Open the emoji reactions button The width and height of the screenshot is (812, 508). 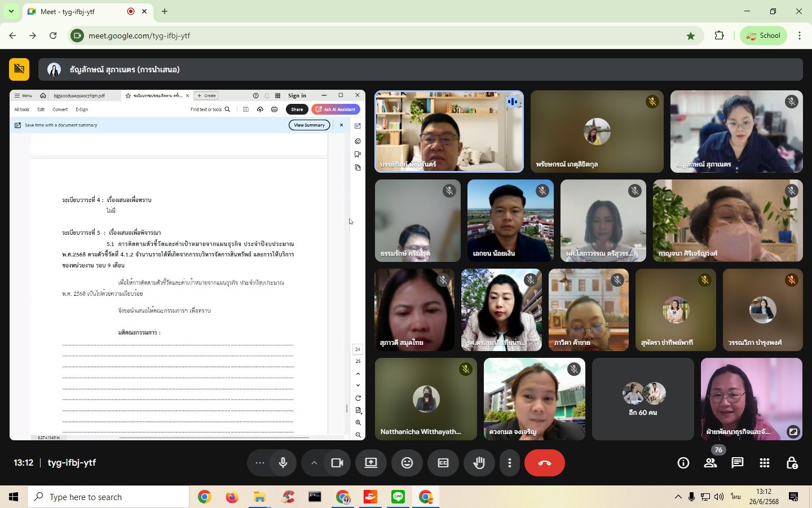click(407, 463)
